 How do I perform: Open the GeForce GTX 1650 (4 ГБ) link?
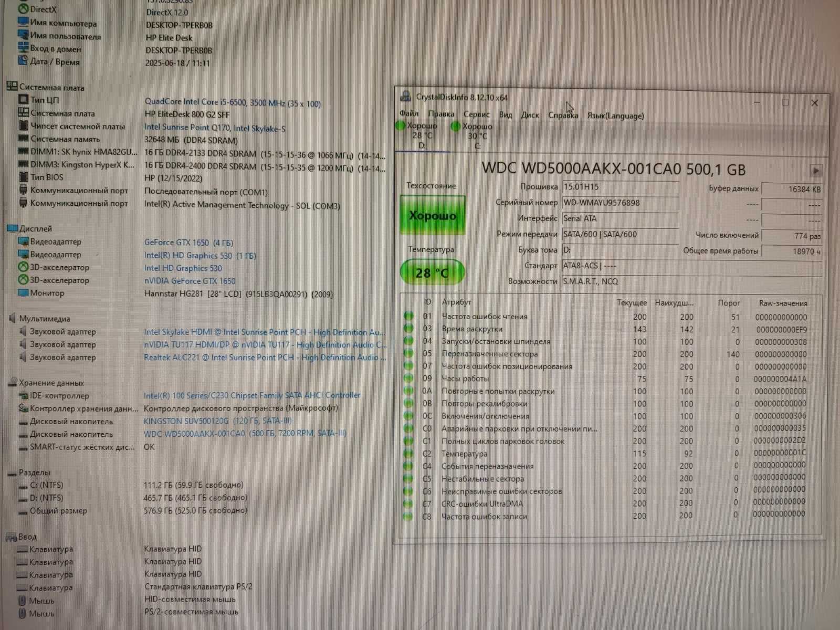(188, 242)
